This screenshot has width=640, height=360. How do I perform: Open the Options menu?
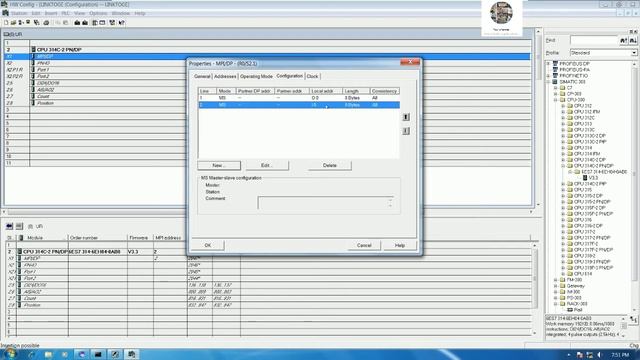coord(98,13)
